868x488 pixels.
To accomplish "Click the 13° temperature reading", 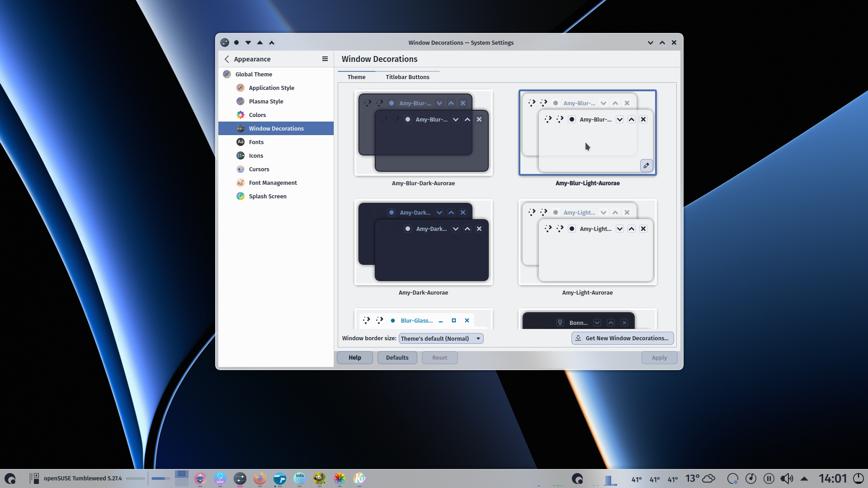I will (x=692, y=479).
